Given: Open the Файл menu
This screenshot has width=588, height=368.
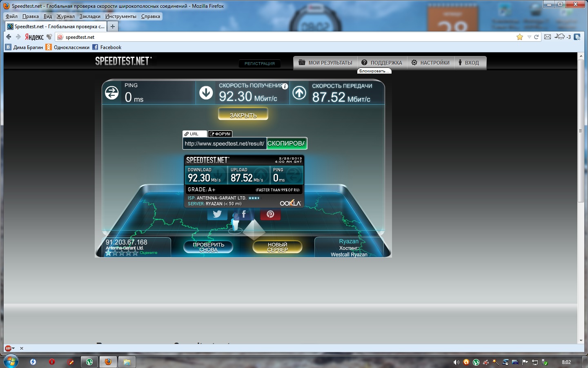Looking at the screenshot, I should [11, 16].
